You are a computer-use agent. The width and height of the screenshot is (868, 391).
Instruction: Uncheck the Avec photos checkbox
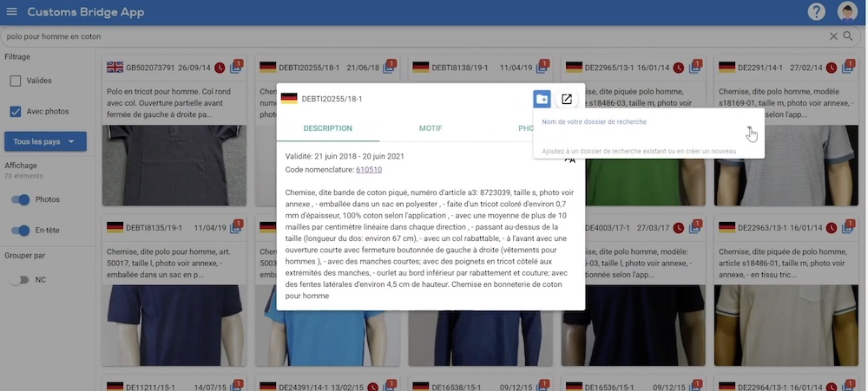click(16, 112)
